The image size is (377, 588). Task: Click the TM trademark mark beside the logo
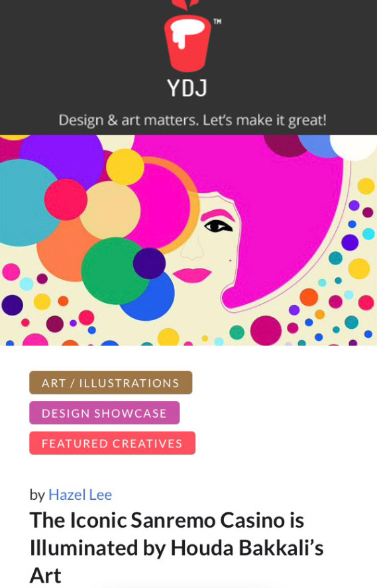pyautogui.click(x=217, y=21)
